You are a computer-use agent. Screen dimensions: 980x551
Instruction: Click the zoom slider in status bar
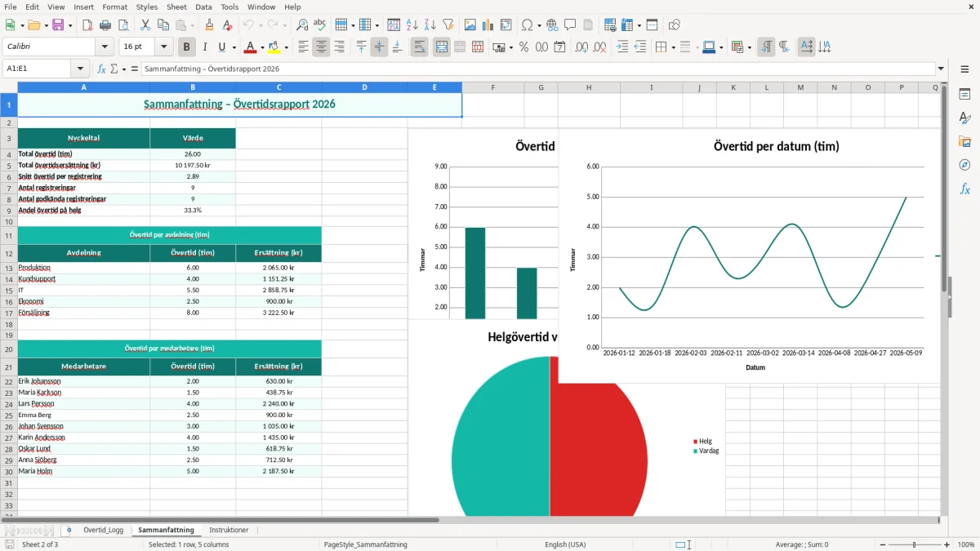point(914,544)
